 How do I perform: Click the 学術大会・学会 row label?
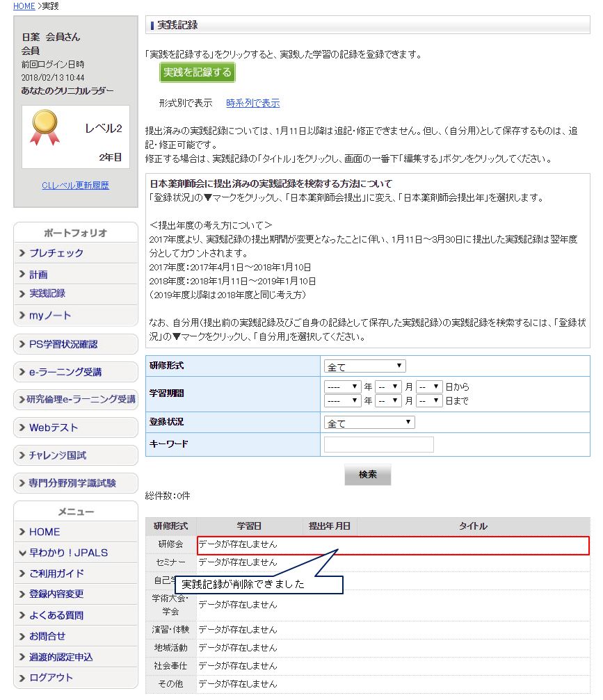[x=170, y=605]
